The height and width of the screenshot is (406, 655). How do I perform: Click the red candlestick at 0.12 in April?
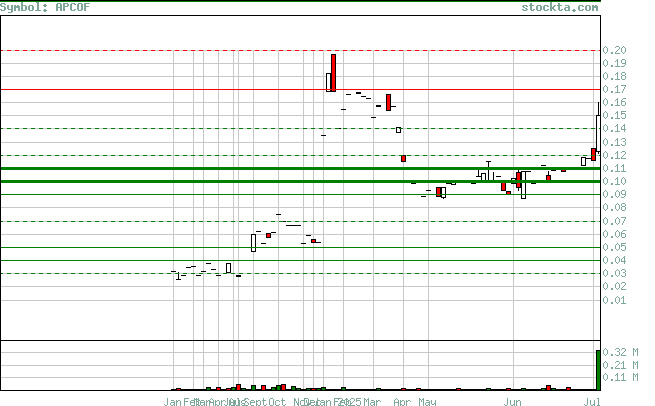404,159
